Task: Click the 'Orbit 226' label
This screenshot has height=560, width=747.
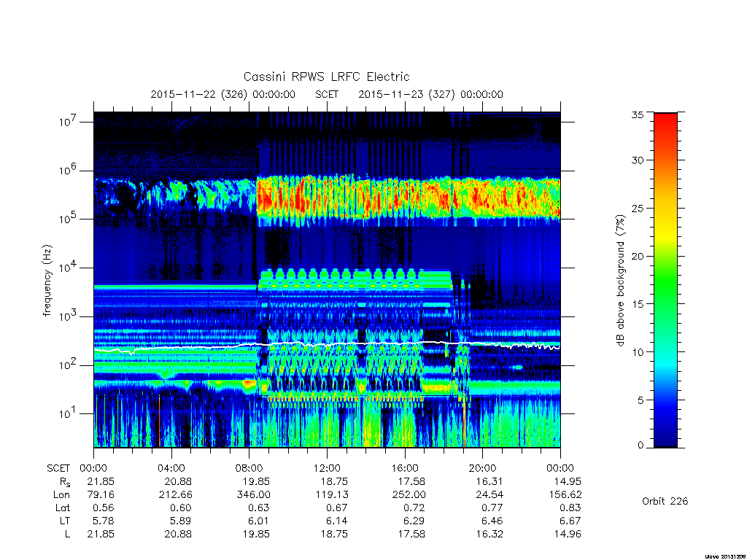Action: (665, 501)
